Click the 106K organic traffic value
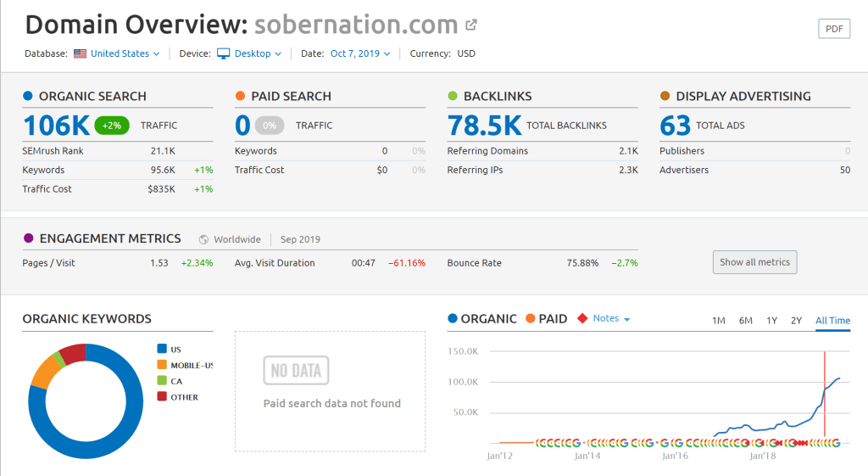This screenshot has width=868, height=476. pyautogui.click(x=56, y=126)
